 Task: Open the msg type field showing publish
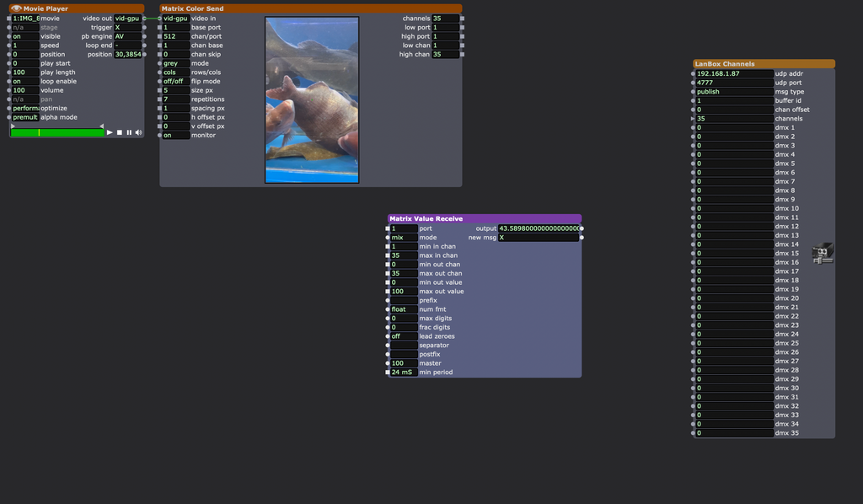[x=733, y=92]
